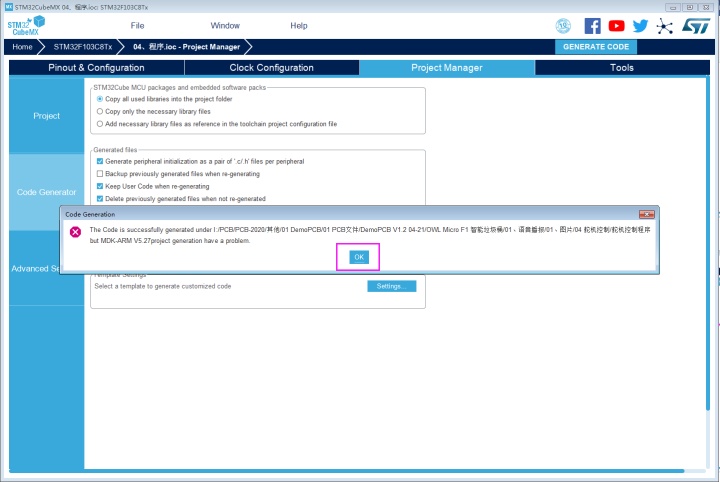Open the YouTube icon link
This screenshot has width=720, height=482.
[616, 26]
